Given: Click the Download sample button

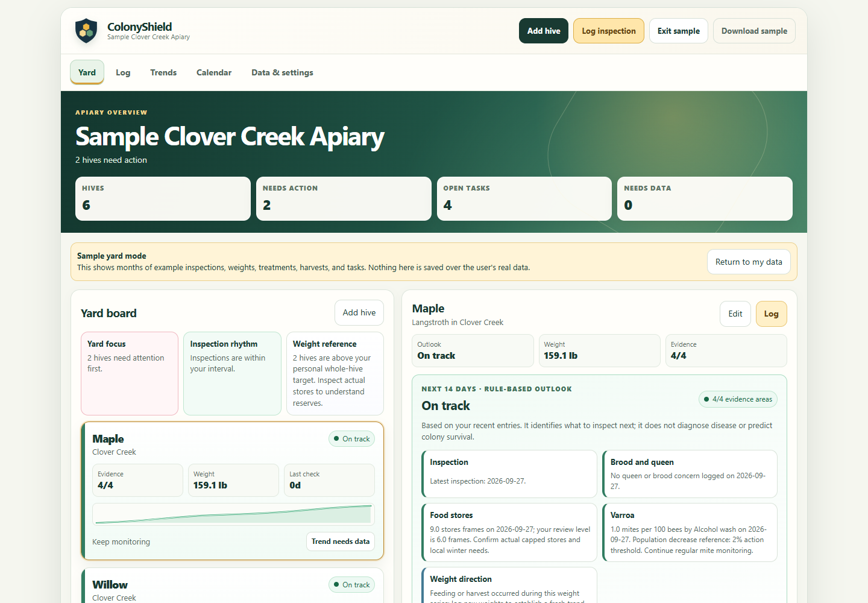Looking at the screenshot, I should (754, 31).
